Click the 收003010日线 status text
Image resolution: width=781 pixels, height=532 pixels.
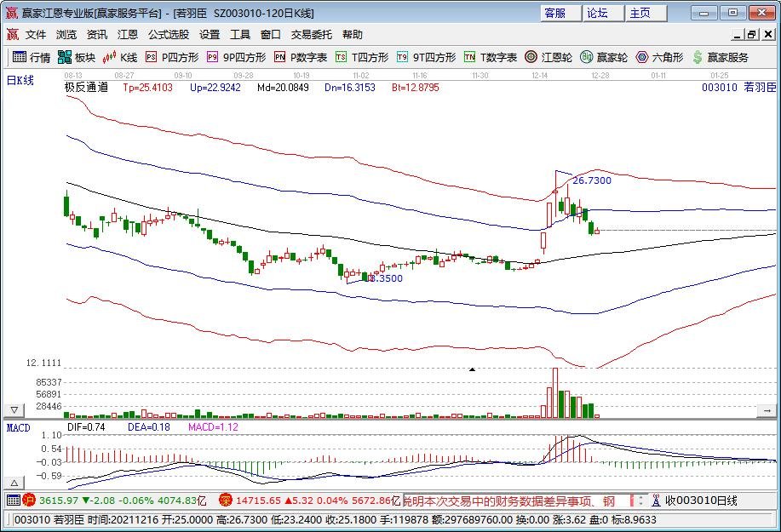click(701, 501)
